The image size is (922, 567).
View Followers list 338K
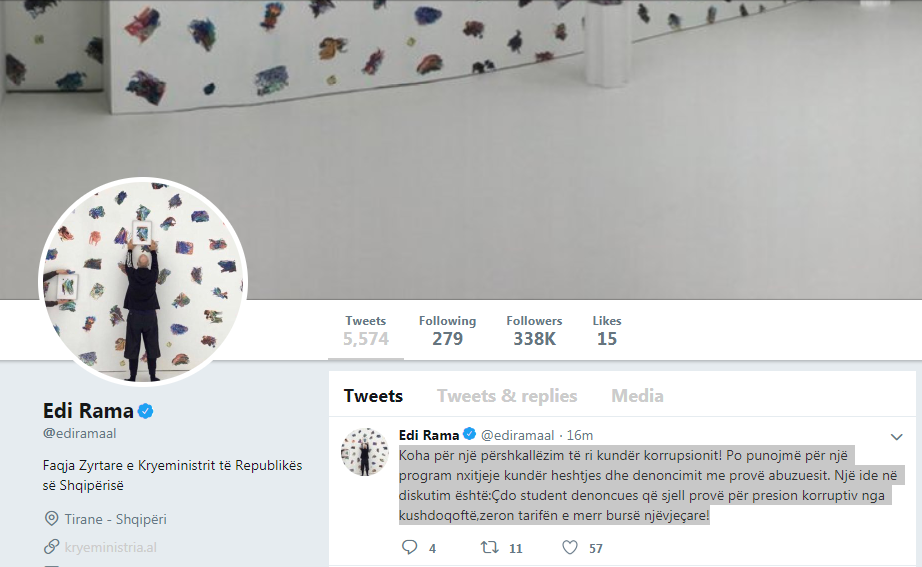click(535, 331)
